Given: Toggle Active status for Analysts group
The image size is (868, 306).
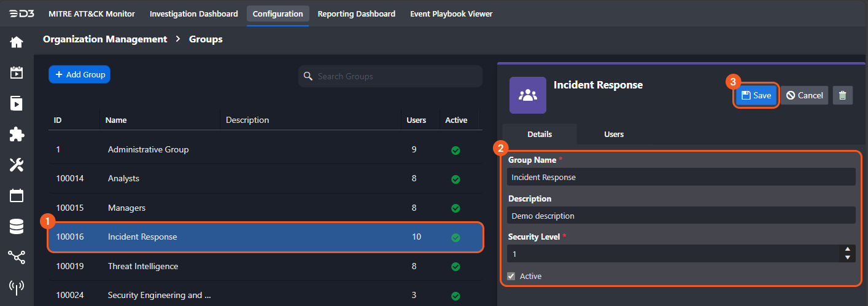Looking at the screenshot, I should (455, 179).
